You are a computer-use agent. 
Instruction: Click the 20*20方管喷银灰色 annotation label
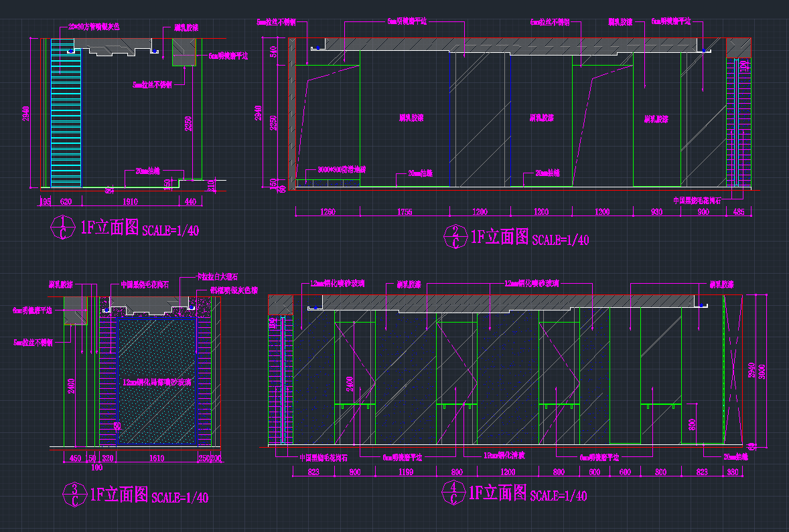point(94,27)
